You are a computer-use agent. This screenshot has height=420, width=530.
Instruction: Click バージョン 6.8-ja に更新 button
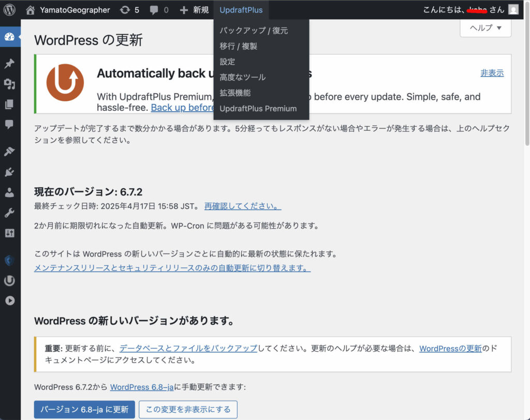(x=84, y=410)
